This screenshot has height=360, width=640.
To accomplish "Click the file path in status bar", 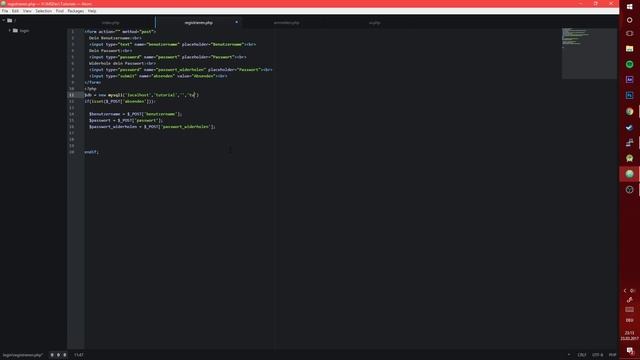I will coord(22,355).
